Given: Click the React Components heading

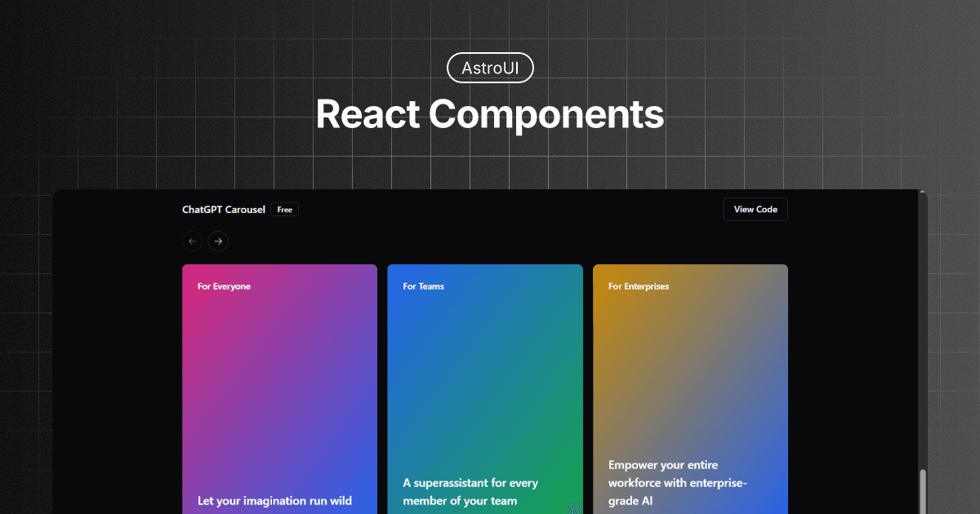Looking at the screenshot, I should pos(490,113).
